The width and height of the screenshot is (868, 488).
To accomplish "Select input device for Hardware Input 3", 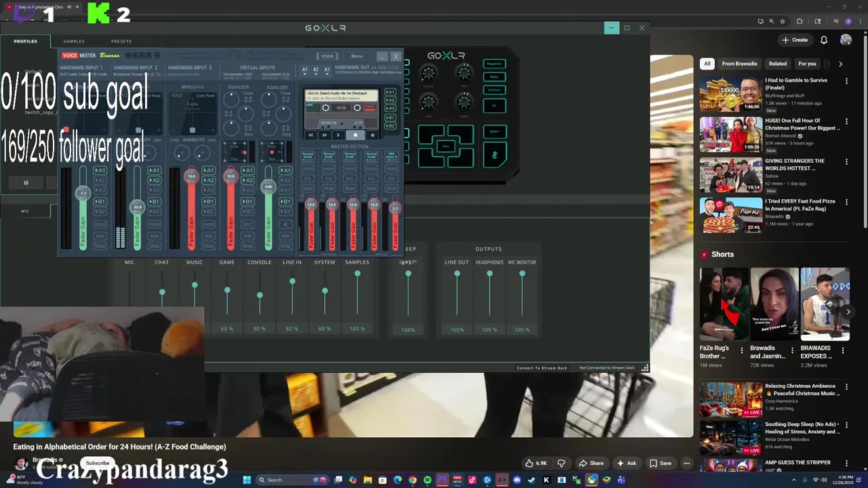I will point(190,73).
